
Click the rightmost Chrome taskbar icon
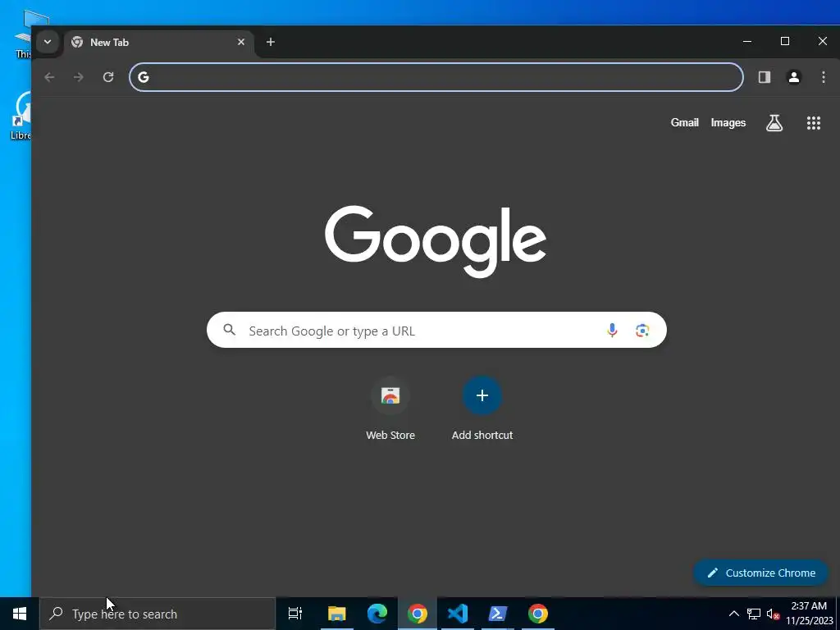pos(538,614)
